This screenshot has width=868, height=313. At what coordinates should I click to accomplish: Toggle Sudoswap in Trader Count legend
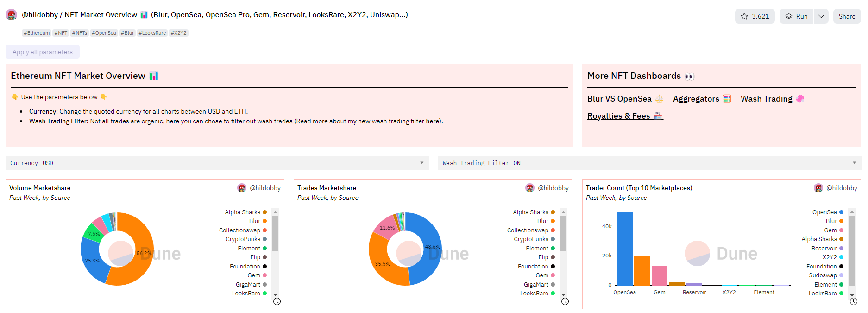point(826,275)
